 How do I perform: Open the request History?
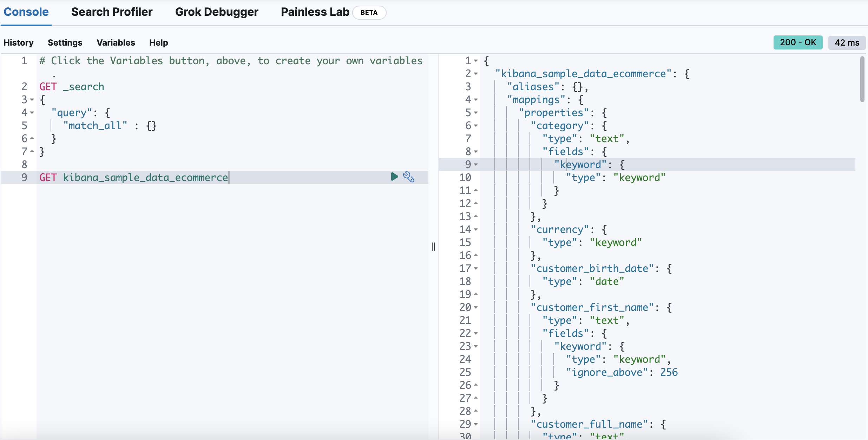tap(19, 42)
